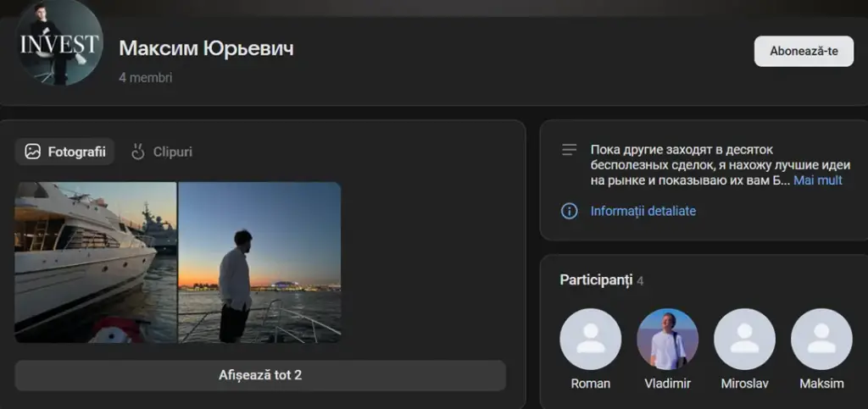
Task: Subscribe with the Abonează-te button
Action: point(804,52)
